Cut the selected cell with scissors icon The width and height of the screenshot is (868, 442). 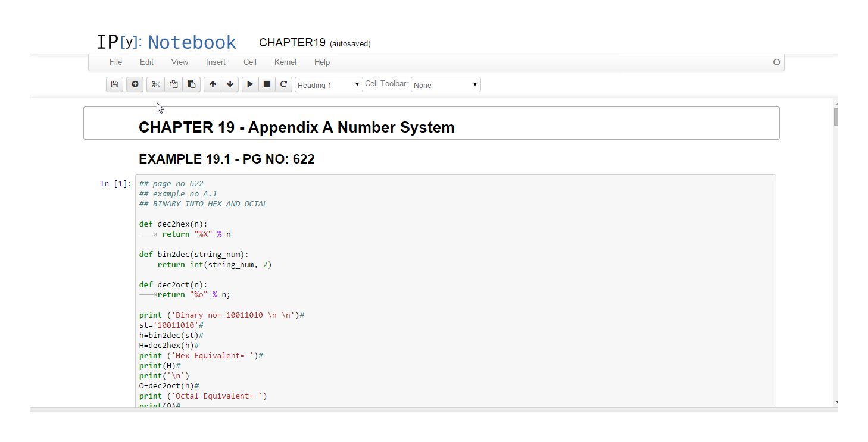(155, 84)
